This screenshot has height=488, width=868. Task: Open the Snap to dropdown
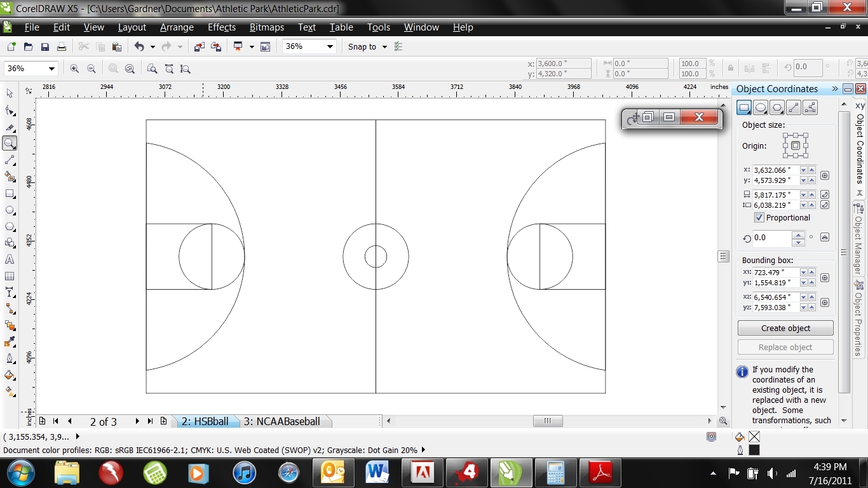pos(384,47)
